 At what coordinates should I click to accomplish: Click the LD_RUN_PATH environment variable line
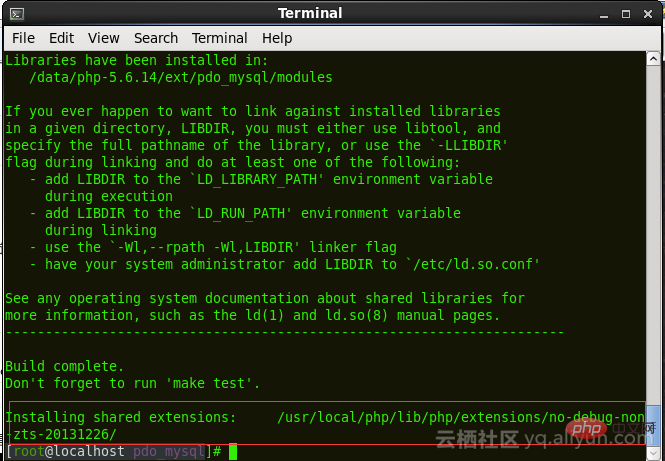click(x=245, y=213)
